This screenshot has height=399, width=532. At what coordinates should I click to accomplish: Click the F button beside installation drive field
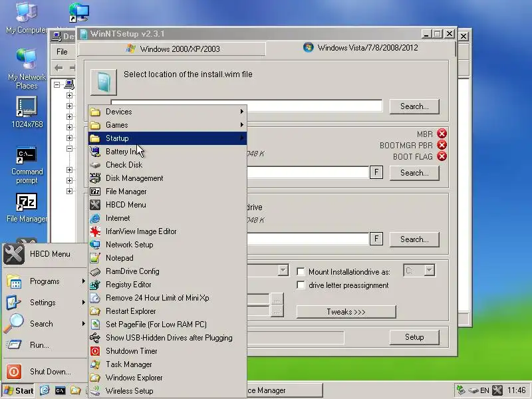pos(376,239)
